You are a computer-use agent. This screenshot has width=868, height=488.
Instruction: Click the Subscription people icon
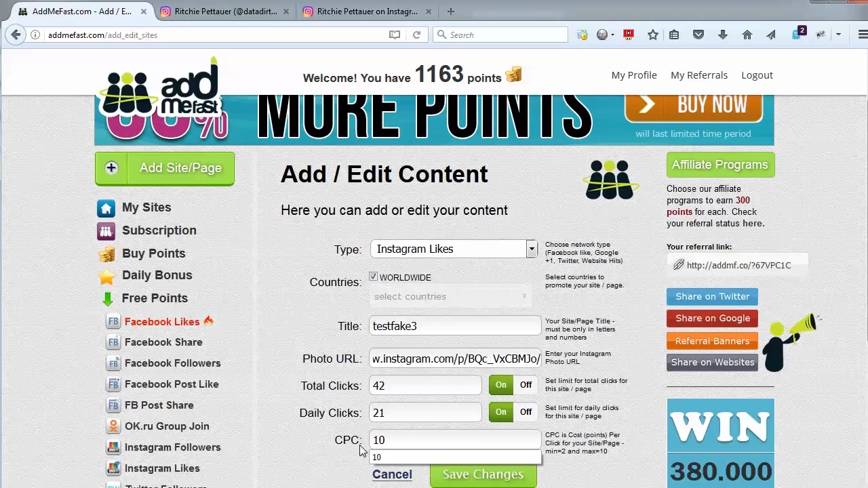(x=106, y=231)
